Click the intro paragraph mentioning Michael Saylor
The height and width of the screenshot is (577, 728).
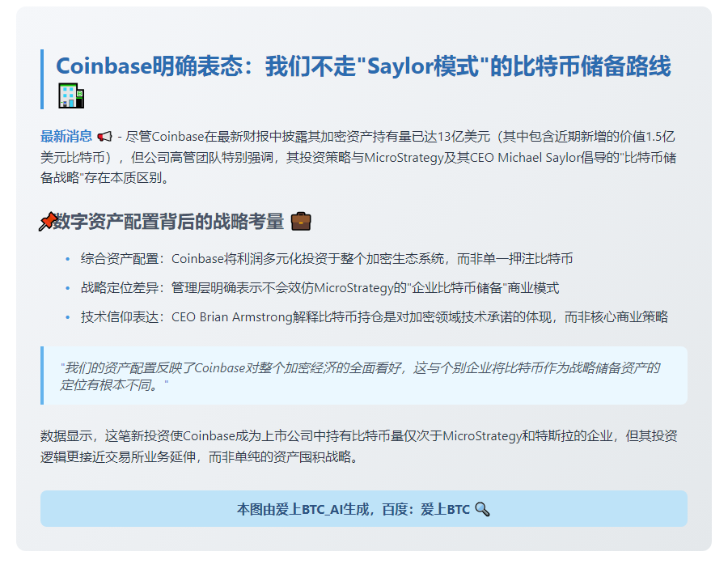359,157
